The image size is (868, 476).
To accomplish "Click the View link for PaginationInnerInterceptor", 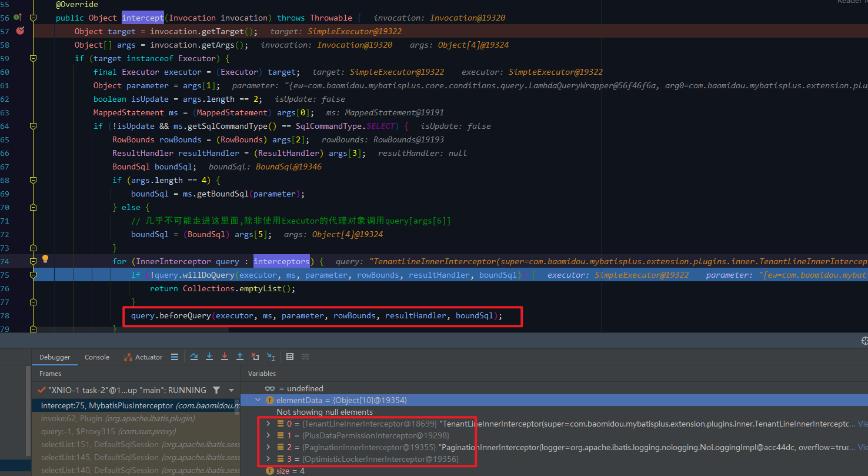I will 863,447.
